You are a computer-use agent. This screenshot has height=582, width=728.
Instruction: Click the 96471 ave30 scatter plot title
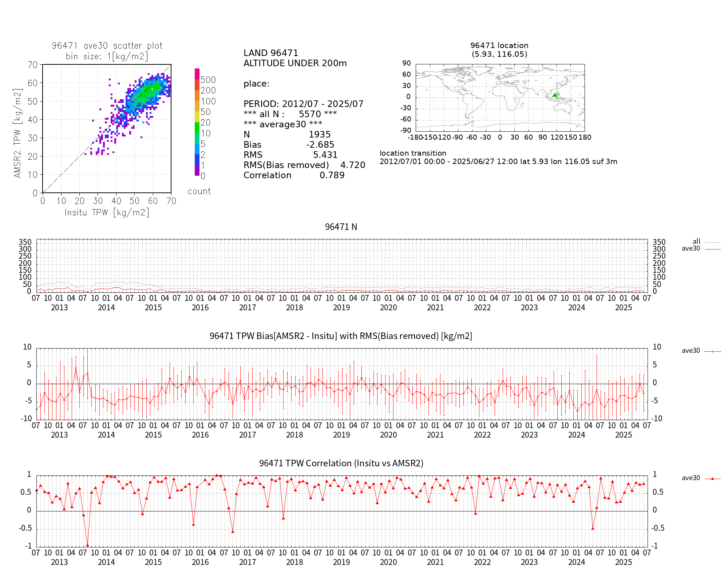click(x=107, y=46)
